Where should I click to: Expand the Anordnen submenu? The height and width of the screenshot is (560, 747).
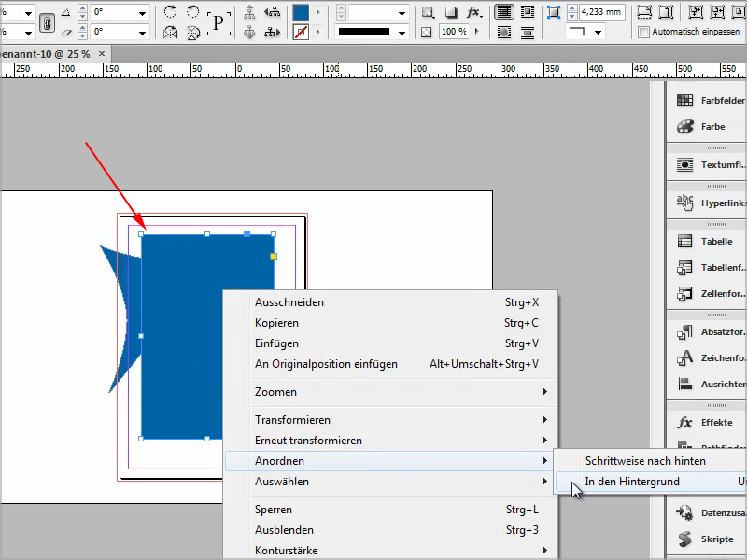[x=280, y=460]
